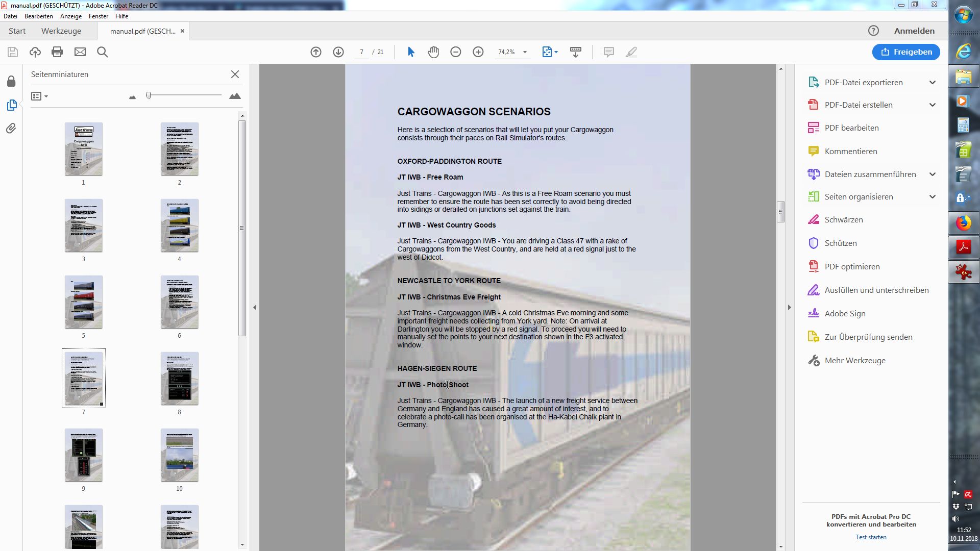Close the Seitenminiaturen panel
The height and width of the screenshot is (551, 980).
(x=235, y=74)
